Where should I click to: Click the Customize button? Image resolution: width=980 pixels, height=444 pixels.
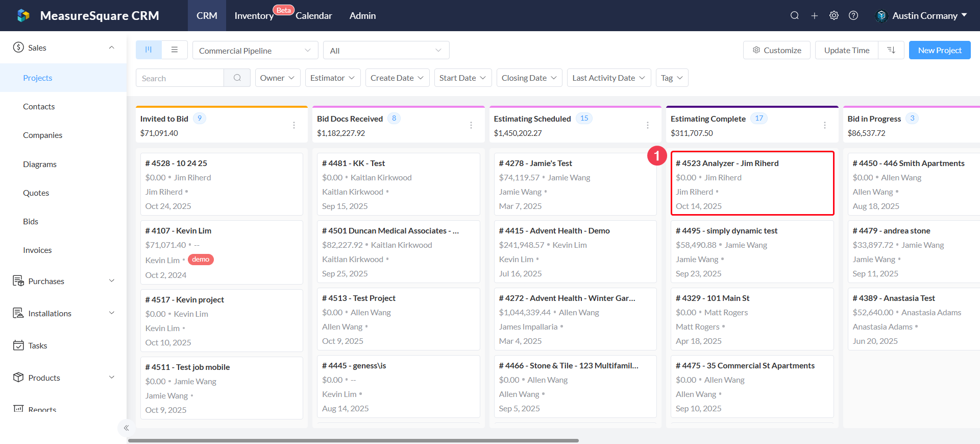[x=777, y=50]
